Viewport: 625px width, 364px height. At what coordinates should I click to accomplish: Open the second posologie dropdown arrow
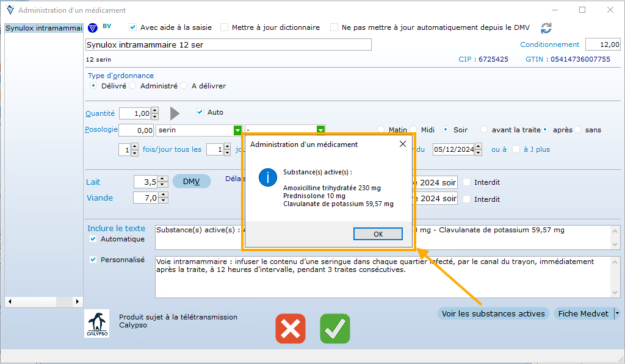point(320,130)
